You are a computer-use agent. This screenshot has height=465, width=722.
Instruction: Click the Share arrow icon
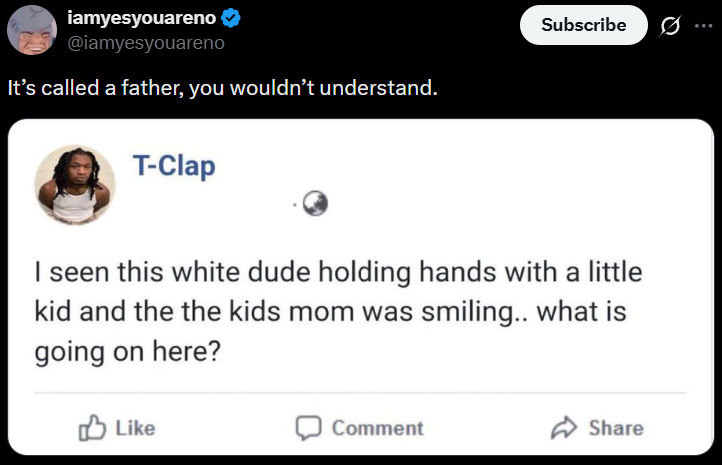tap(564, 428)
